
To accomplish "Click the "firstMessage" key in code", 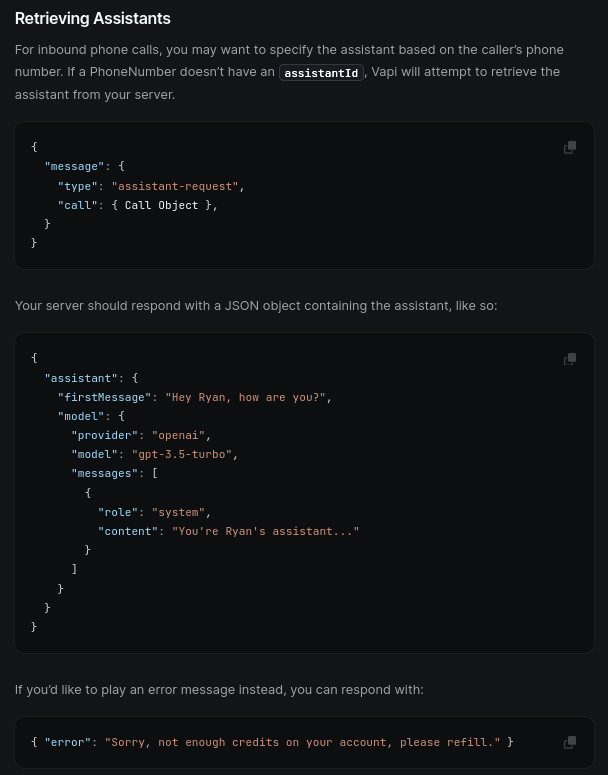I will (x=104, y=397).
